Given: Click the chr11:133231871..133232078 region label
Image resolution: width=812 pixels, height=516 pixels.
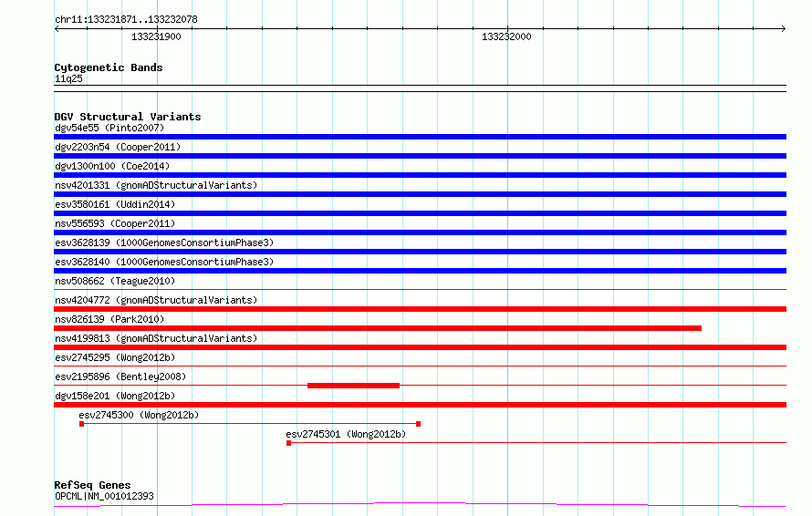Looking at the screenshot, I should pyautogui.click(x=126, y=20).
